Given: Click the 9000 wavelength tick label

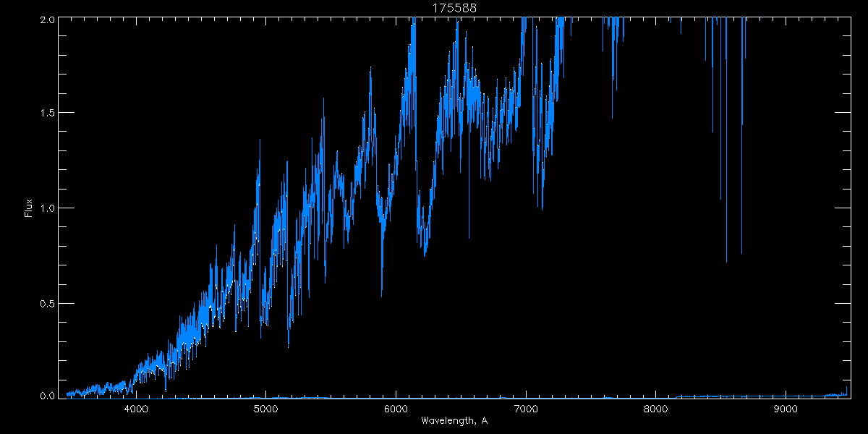Looking at the screenshot, I should tap(786, 409).
